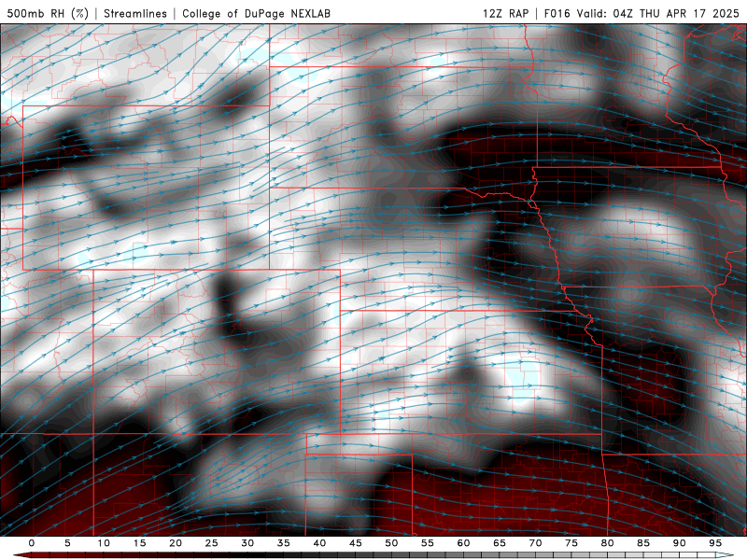Click the legend value '15'
This screenshot has width=747, height=560.
[x=139, y=543]
